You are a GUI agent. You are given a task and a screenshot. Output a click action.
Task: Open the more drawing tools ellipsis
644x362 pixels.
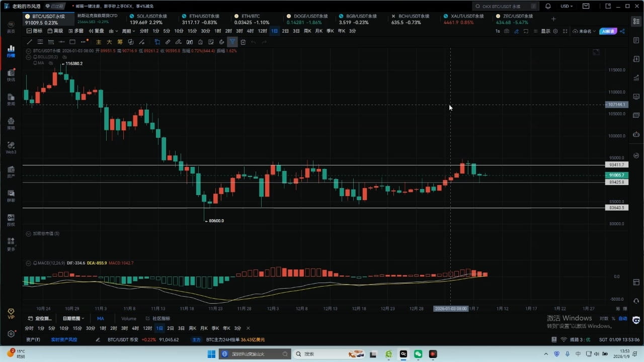coord(84,42)
